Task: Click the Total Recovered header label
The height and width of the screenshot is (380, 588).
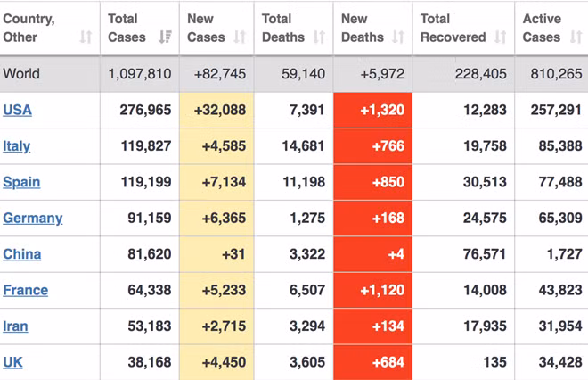Action: coord(453,28)
